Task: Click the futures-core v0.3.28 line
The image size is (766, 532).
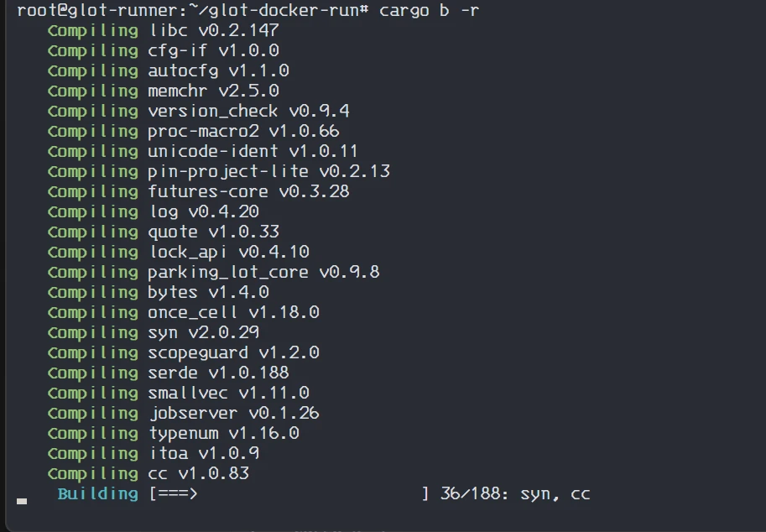Action: pyautogui.click(x=199, y=191)
